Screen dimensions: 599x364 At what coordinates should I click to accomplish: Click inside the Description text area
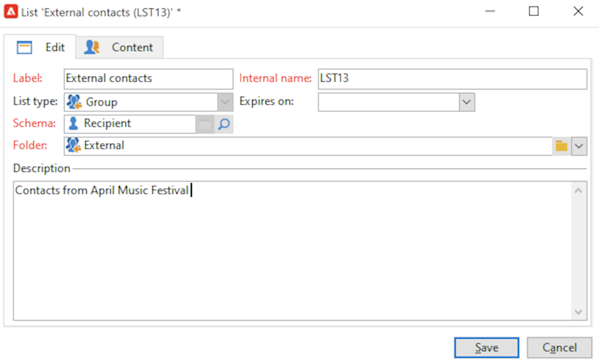(x=293, y=249)
